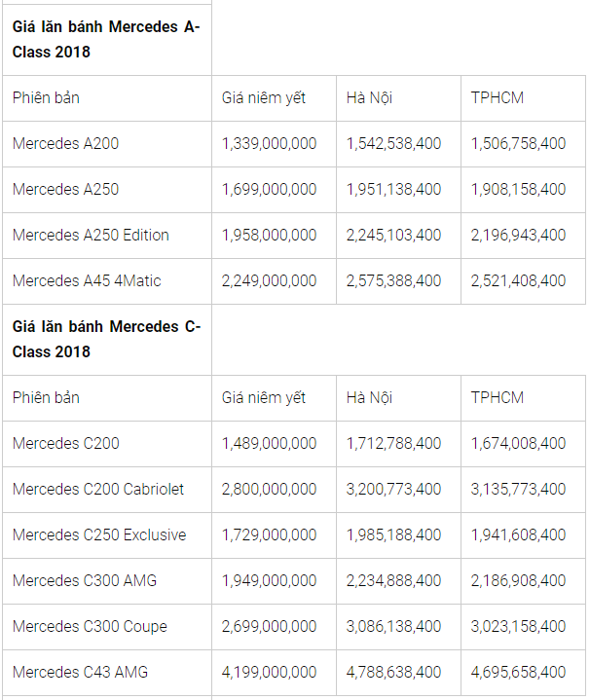Screen dimensions: 590x700
Task: Select Hà Nội price 4,788,638,400
Action: [x=393, y=673]
